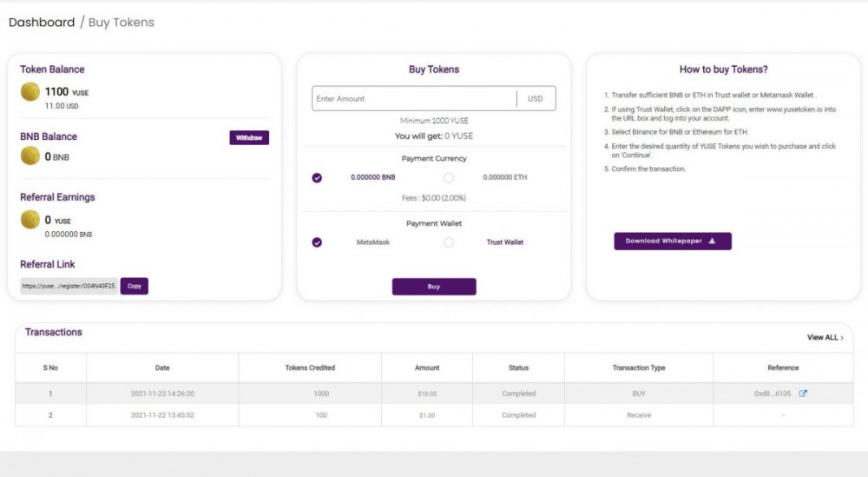The height and width of the screenshot is (477, 868).
Task: Select BNB as payment currency
Action: 317,177
